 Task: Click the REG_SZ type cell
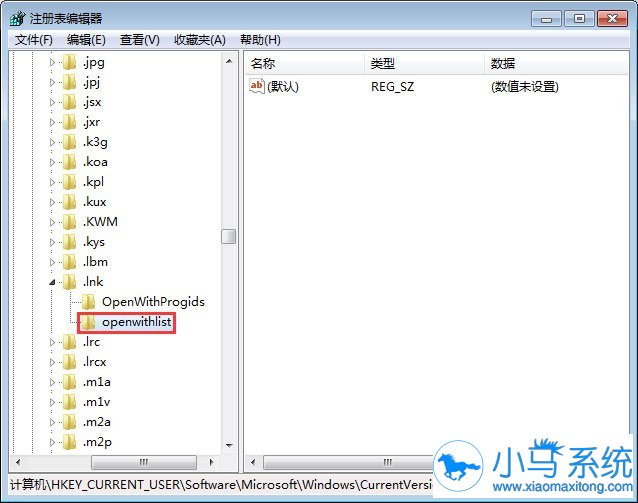[392, 86]
